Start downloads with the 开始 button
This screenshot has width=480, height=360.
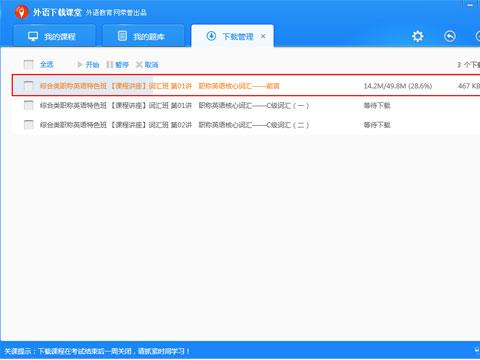click(x=88, y=64)
